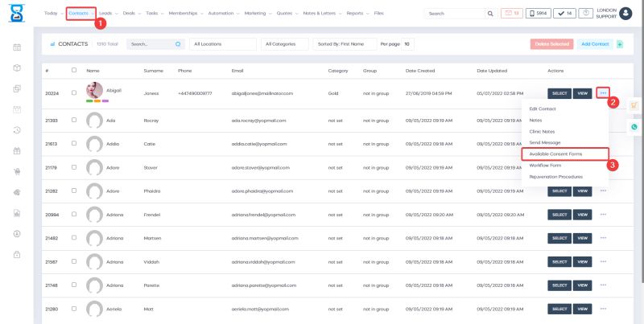Image resolution: width=644 pixels, height=324 pixels.
Task: Click the search icon in contacts search box
Action: click(178, 44)
